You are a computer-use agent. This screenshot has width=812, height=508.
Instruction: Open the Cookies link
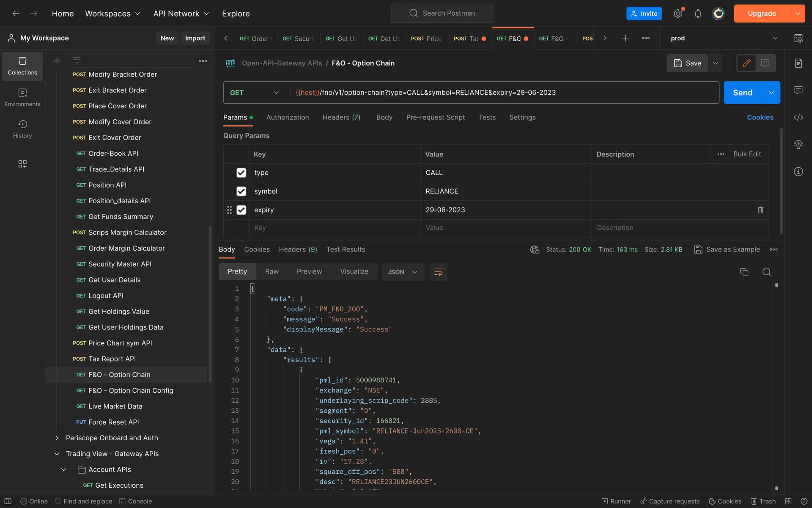tap(760, 117)
